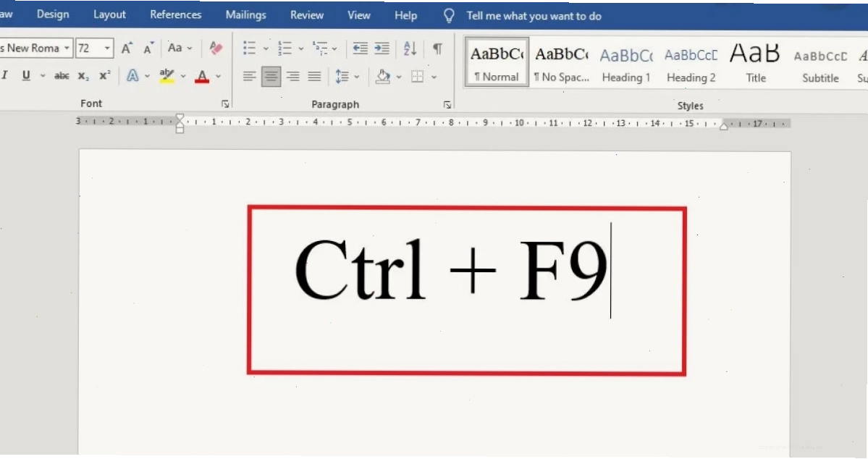Viewport: 868px width, 459px height.
Task: Expand highlight color options arrow
Action: point(183,77)
